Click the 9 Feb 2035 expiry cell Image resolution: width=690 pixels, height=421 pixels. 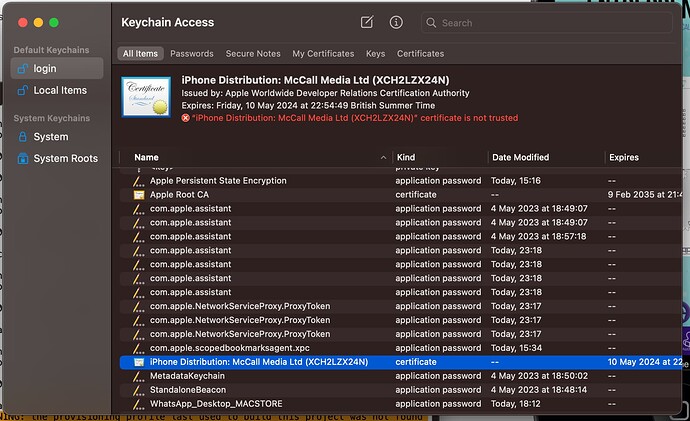coord(644,195)
